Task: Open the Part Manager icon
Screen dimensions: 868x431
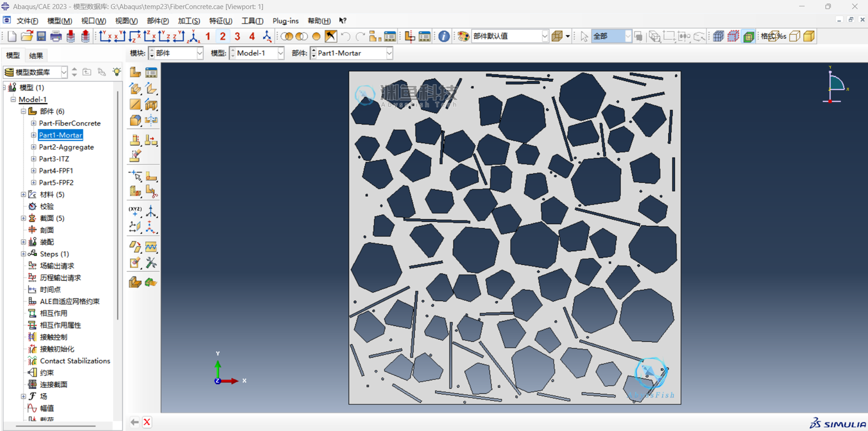Action: tap(151, 72)
